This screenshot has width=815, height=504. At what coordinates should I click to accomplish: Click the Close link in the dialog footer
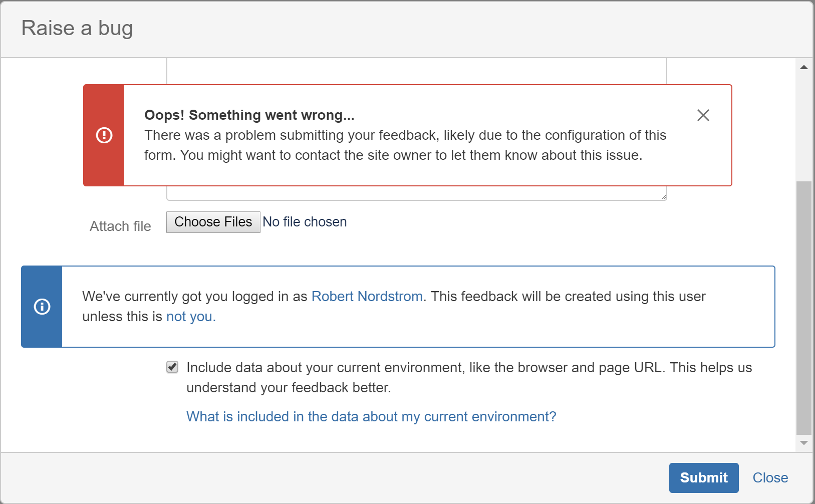770,478
